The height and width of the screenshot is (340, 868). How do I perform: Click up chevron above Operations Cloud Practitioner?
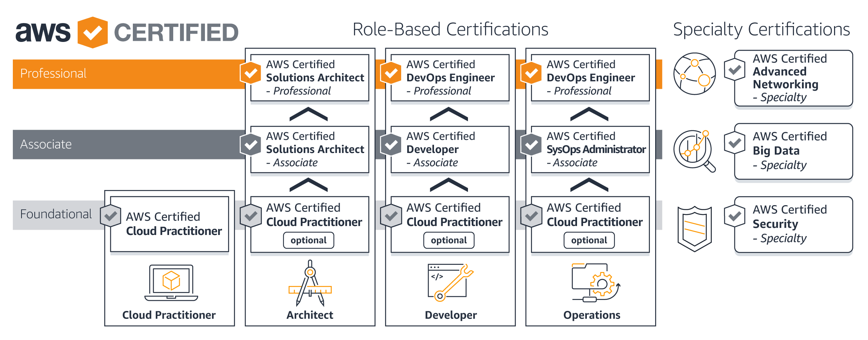click(589, 184)
